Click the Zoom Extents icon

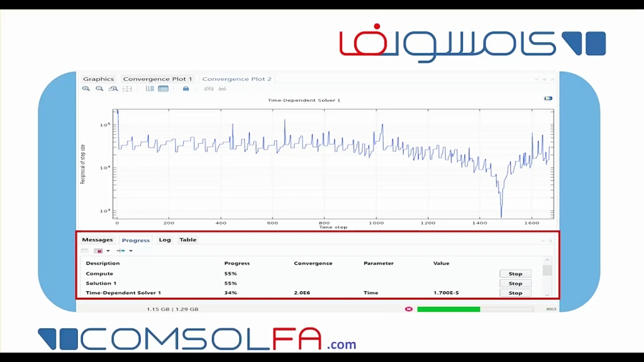pyautogui.click(x=127, y=89)
